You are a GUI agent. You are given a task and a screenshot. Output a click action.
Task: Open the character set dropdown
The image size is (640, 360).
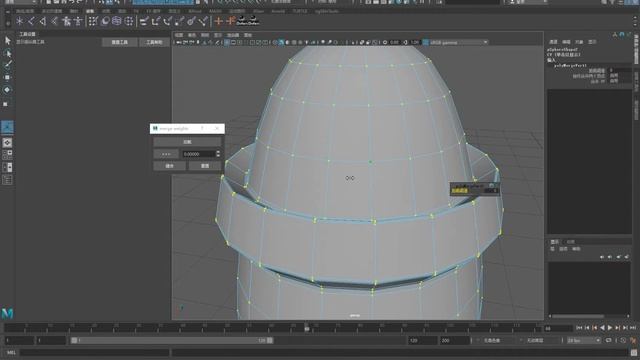tap(498, 340)
